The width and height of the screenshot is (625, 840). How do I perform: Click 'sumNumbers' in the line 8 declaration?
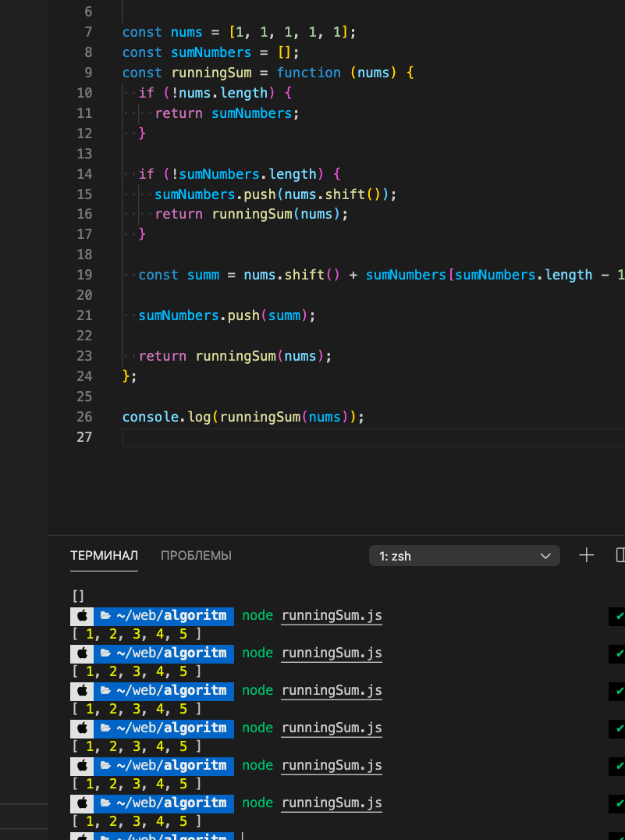click(211, 52)
